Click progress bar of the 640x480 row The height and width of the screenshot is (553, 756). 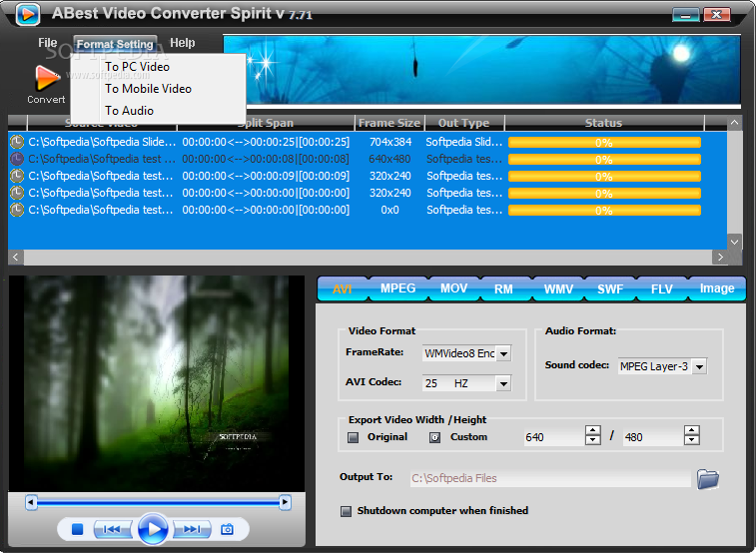click(x=604, y=159)
